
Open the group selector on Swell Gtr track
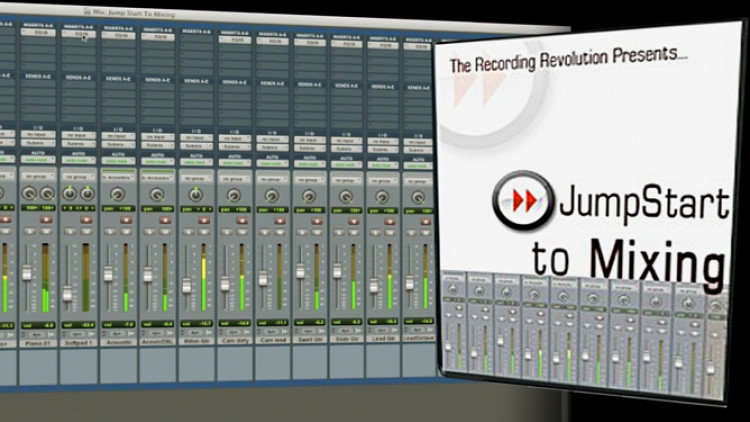click(309, 180)
